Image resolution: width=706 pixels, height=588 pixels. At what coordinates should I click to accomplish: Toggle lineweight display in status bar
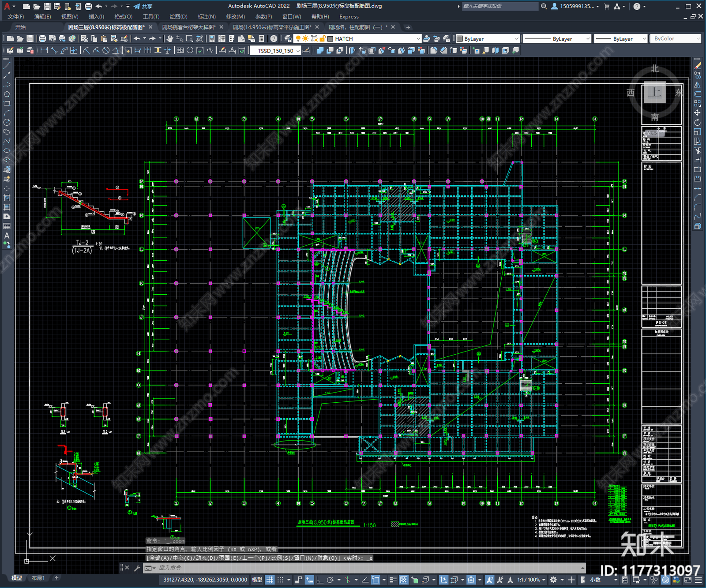(393, 580)
